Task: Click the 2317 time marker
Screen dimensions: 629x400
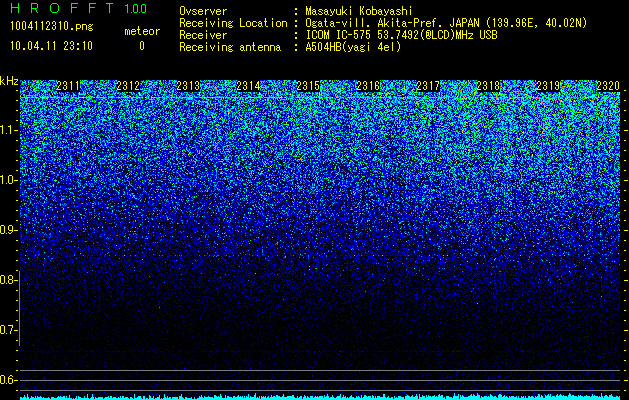Action: pyautogui.click(x=428, y=86)
